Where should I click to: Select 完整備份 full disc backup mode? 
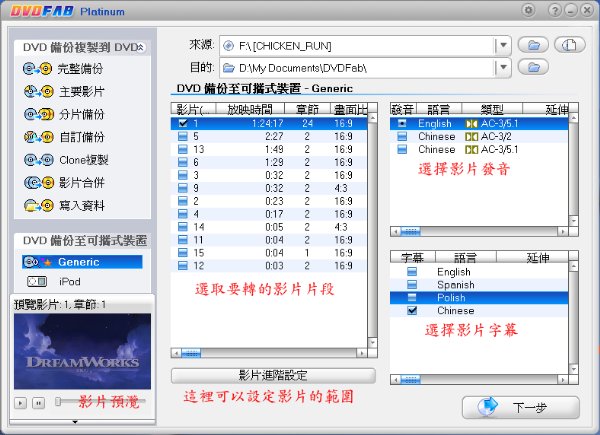(x=68, y=69)
